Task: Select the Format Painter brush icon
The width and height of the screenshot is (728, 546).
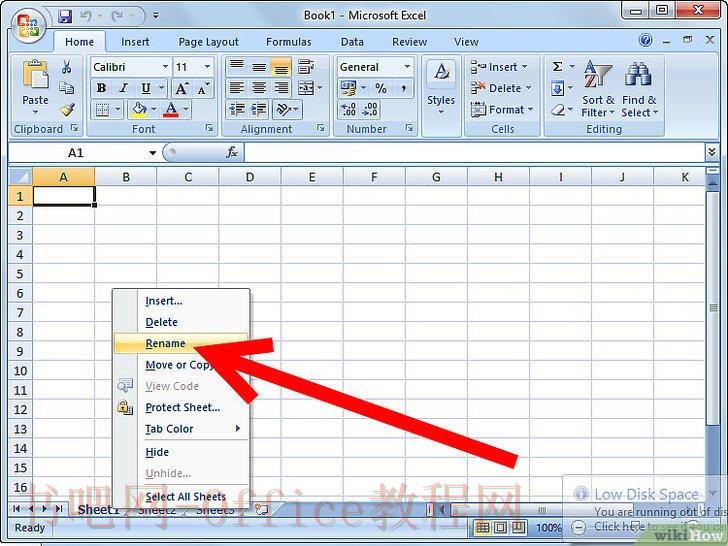Action: 67,110
